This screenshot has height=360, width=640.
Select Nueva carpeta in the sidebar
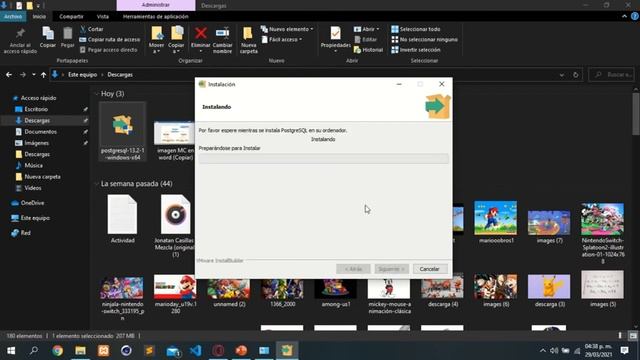coord(42,177)
